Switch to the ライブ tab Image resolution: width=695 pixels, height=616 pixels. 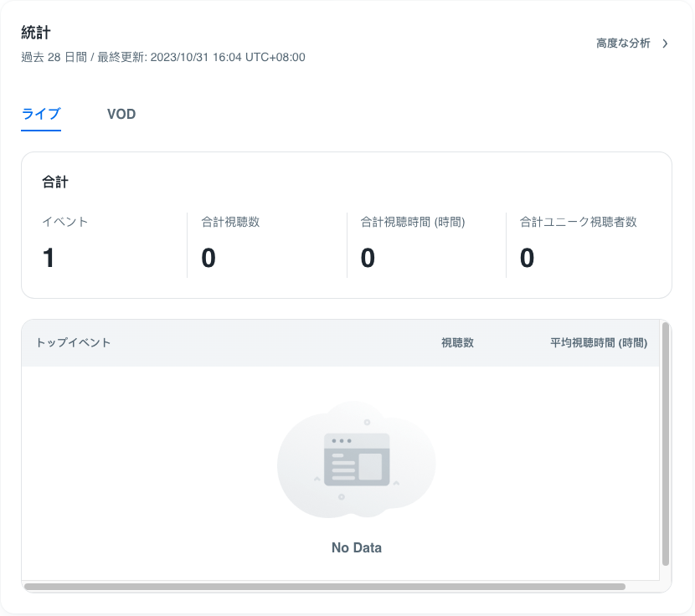pos(41,114)
